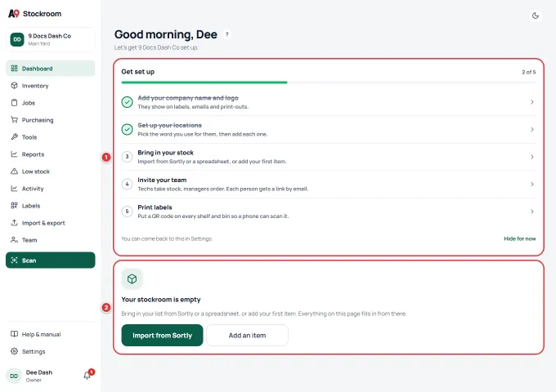
Task: Click the Help & manual book icon
Action: pyautogui.click(x=14, y=334)
